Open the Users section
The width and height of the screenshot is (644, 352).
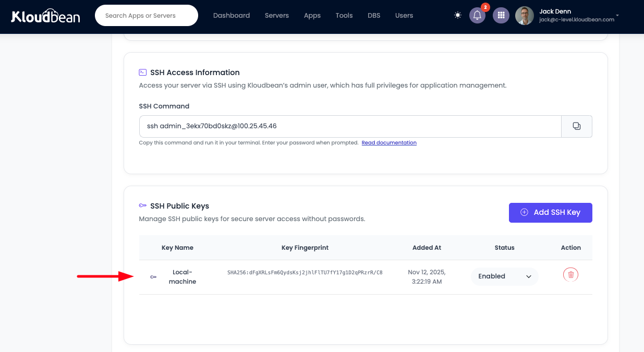[x=404, y=15]
